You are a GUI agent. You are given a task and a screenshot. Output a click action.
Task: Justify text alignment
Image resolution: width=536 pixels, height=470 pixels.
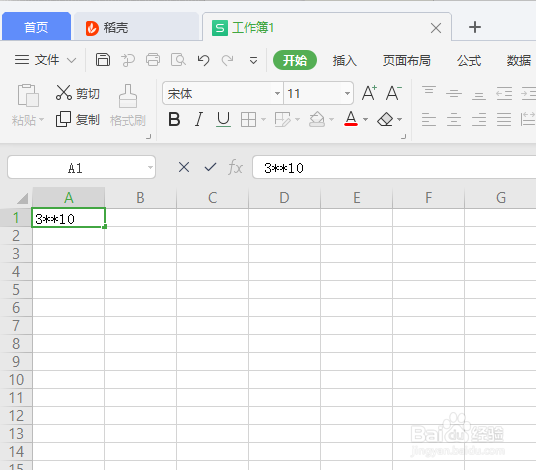[x=504, y=120]
